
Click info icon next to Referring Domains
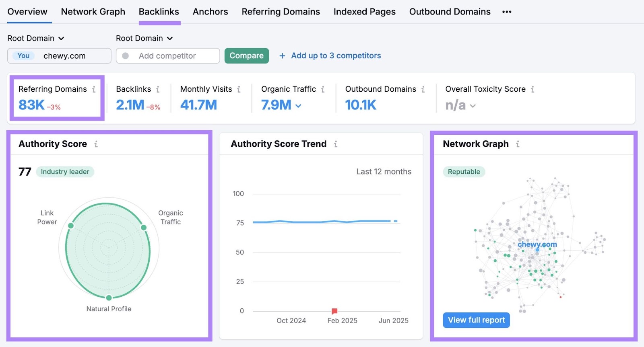tap(94, 89)
